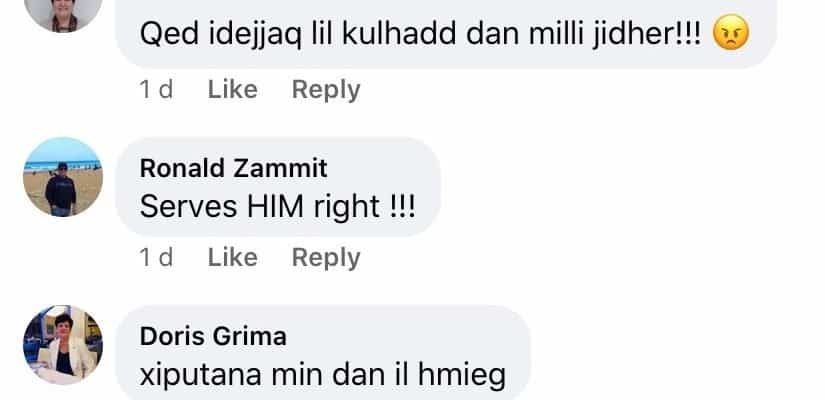Click the word "xiputana" in Doris Grima's comment
825x400 pixels.
pyautogui.click(x=200, y=375)
